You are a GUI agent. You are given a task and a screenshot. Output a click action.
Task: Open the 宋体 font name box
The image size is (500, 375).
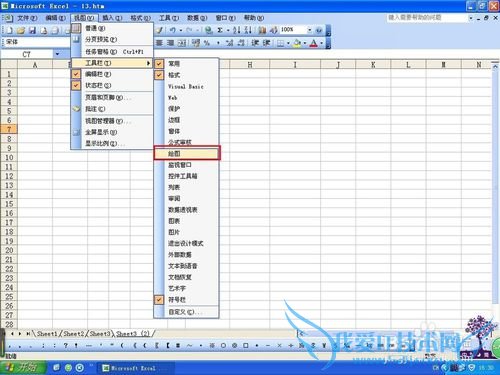(x=37, y=42)
